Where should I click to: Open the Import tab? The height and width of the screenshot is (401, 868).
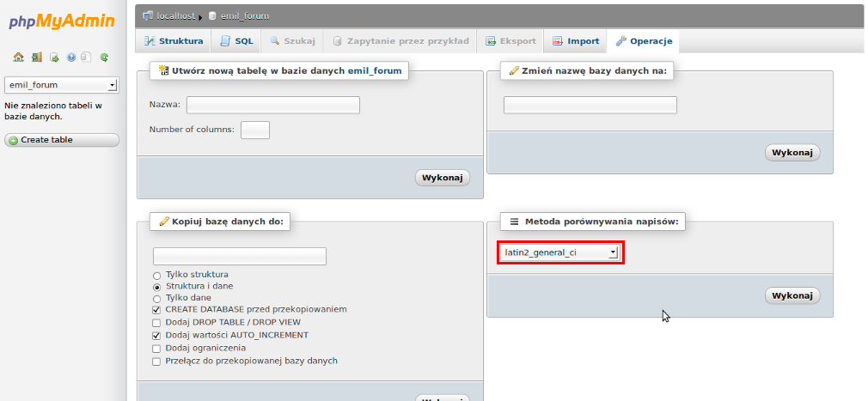click(x=575, y=41)
